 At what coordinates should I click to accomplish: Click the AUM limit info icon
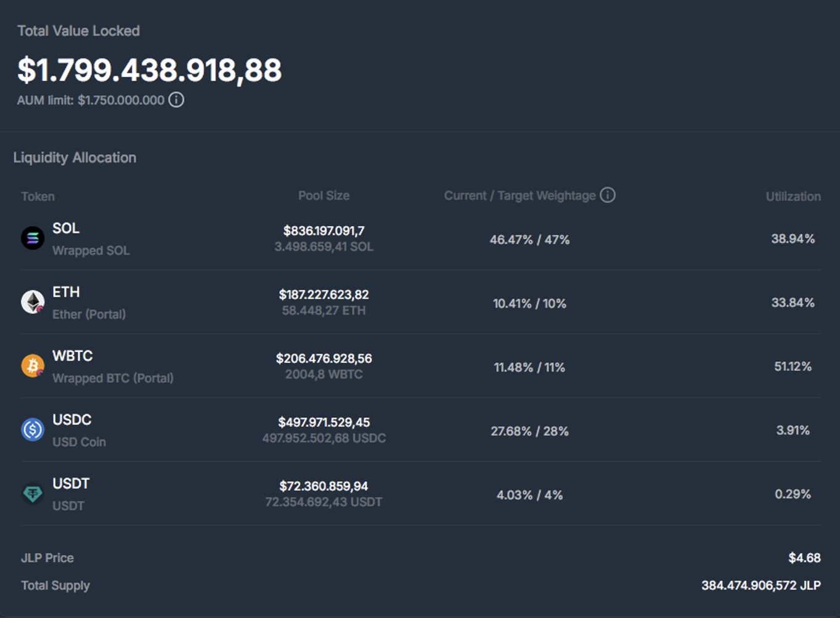176,100
